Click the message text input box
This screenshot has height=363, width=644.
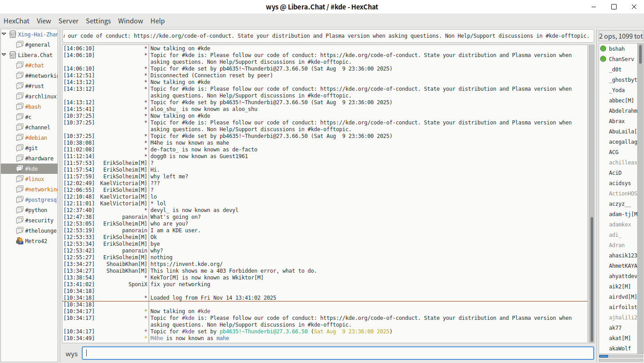pos(337,353)
